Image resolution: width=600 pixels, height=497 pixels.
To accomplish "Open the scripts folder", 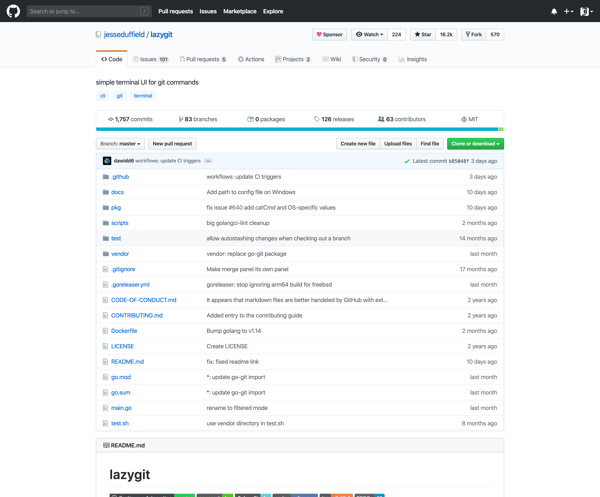I will (x=119, y=223).
